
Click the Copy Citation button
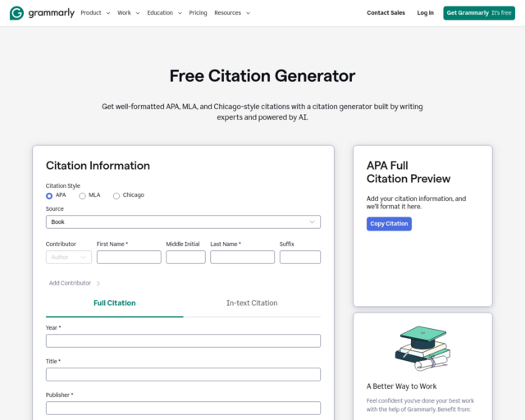pos(389,224)
